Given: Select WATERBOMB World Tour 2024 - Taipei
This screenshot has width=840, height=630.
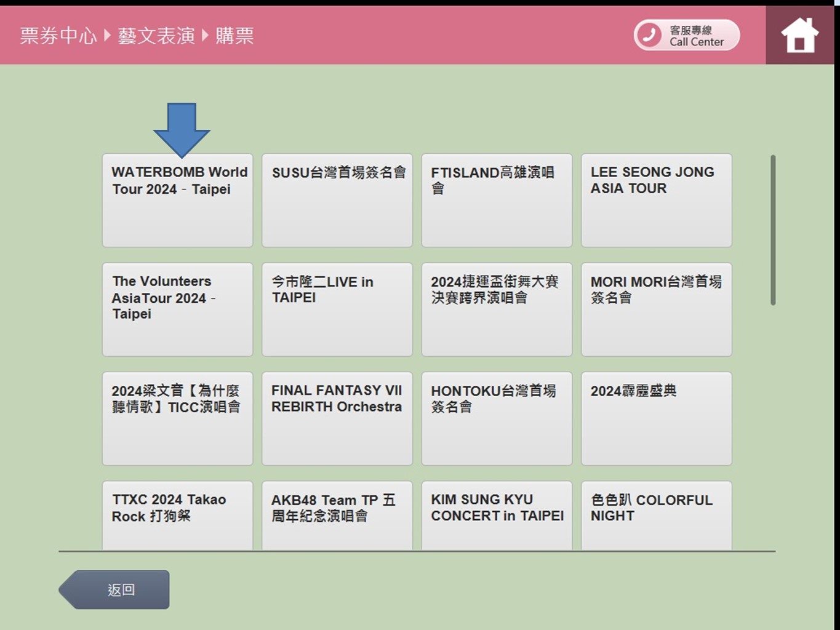Looking at the screenshot, I should coord(177,201).
